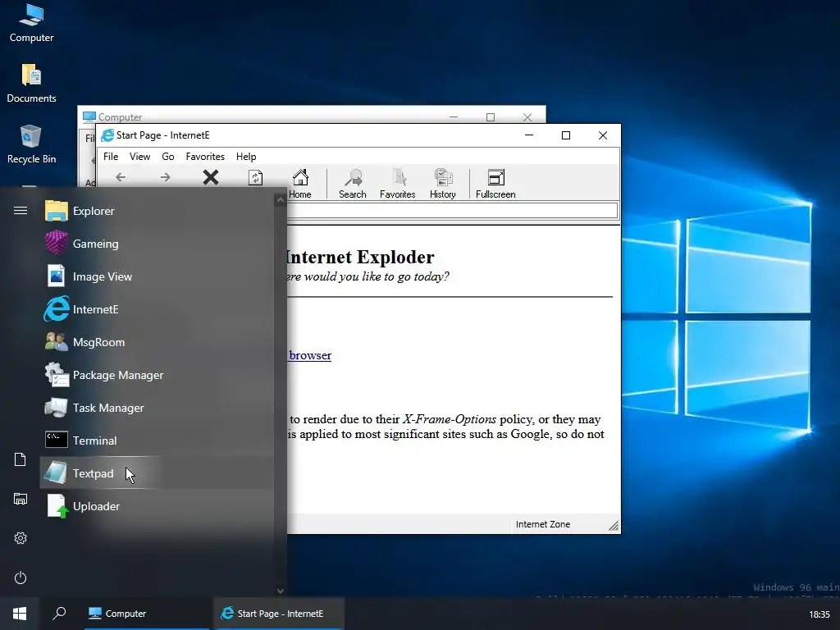840x630 pixels.
Task: Go to Home page in InternetE
Action: [300, 184]
